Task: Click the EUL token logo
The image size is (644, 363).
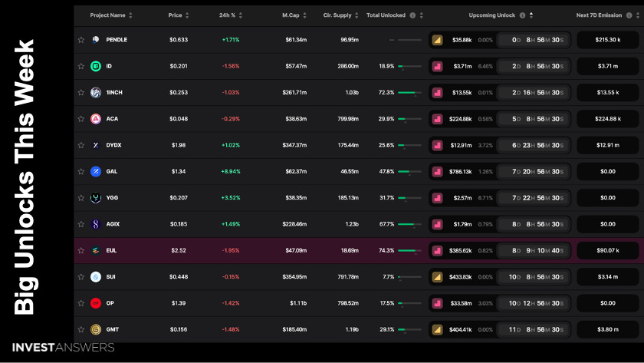Action: (96, 250)
